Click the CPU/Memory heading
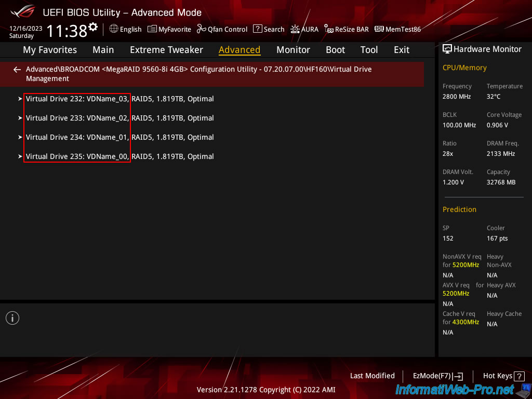Image resolution: width=532 pixels, height=399 pixels. click(x=464, y=68)
